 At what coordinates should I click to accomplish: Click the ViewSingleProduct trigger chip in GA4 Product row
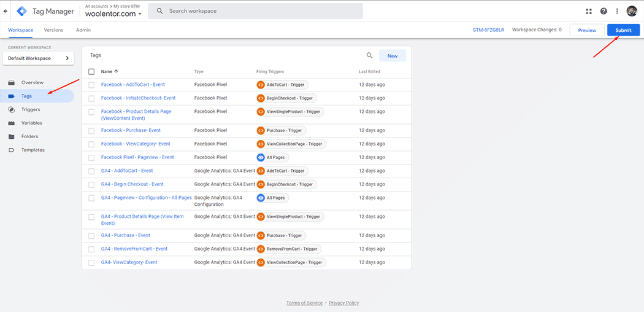click(290, 217)
